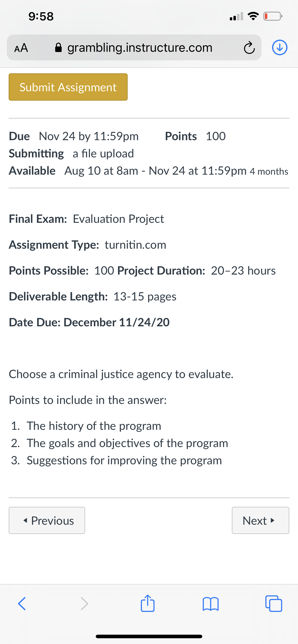Tap the 'Due Nov 24 by 11:59pm' text

(x=74, y=137)
